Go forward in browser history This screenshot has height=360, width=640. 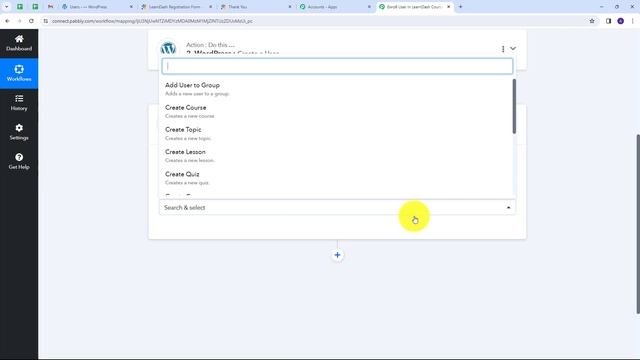pos(19,21)
